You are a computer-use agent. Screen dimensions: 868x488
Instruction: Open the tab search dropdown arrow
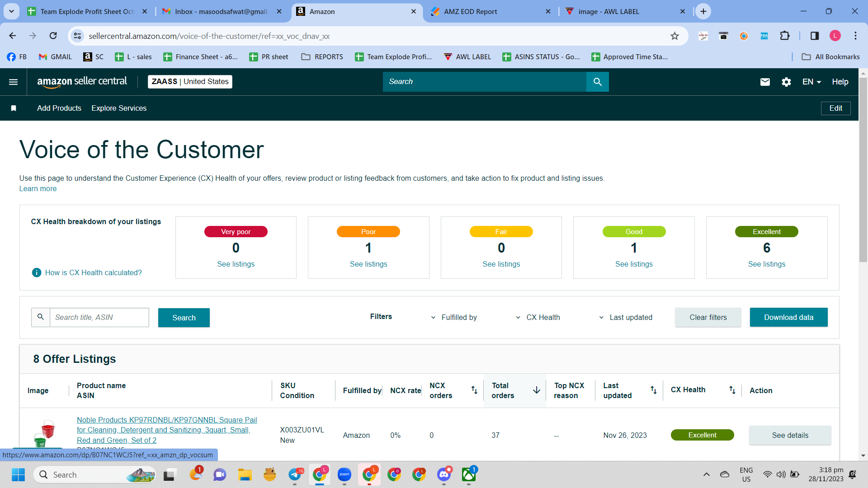click(x=11, y=11)
